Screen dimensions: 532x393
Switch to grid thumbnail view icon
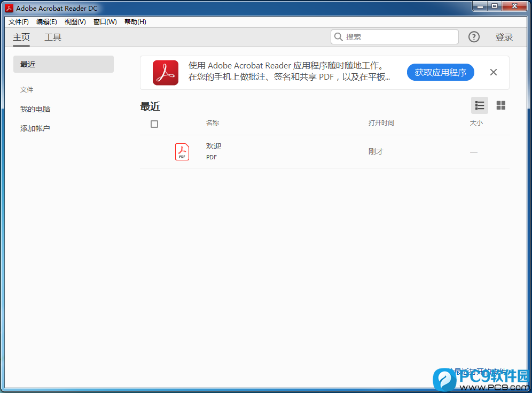(501, 105)
